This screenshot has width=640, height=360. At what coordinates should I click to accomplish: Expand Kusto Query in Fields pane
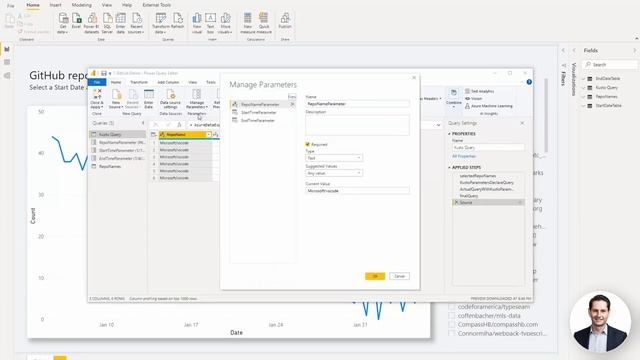(583, 87)
